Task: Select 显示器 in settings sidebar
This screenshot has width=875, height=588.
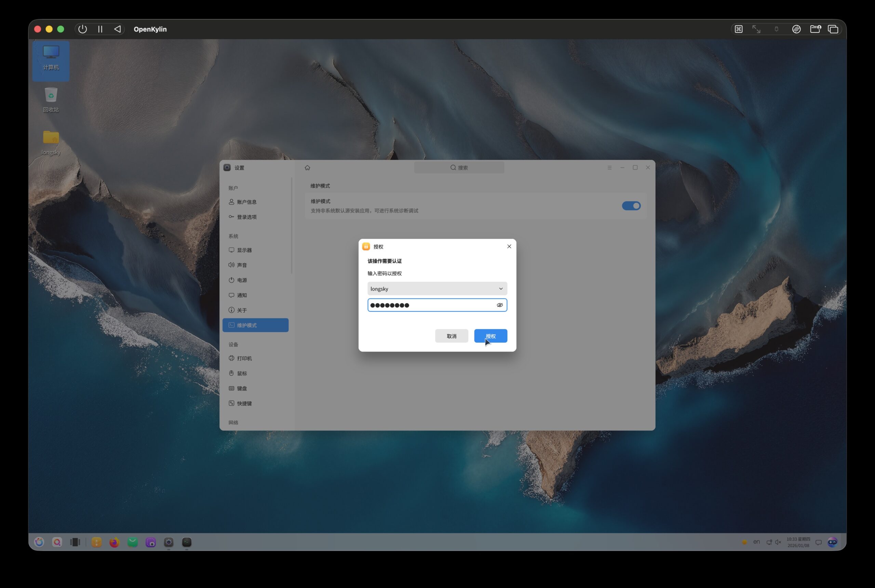Action: 244,250
